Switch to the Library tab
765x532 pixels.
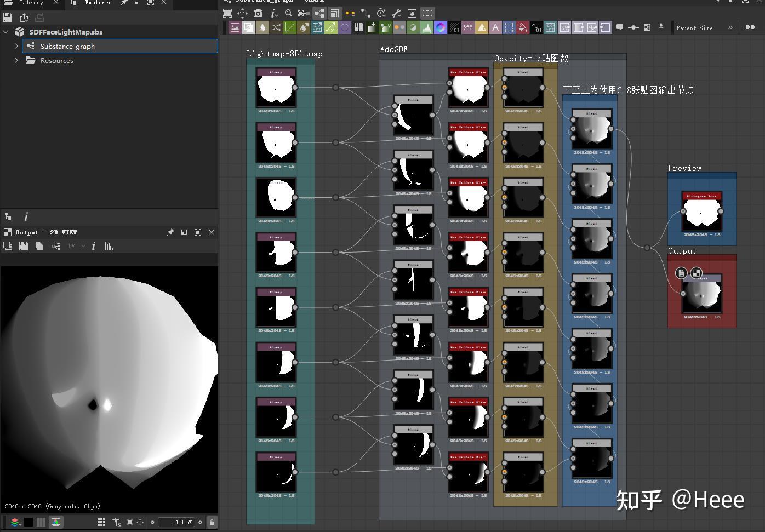point(31,3)
